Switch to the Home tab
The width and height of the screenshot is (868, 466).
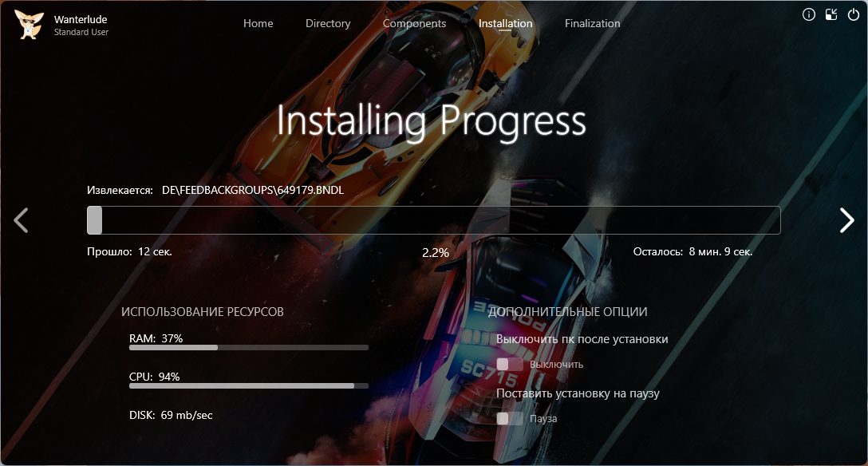pos(258,24)
